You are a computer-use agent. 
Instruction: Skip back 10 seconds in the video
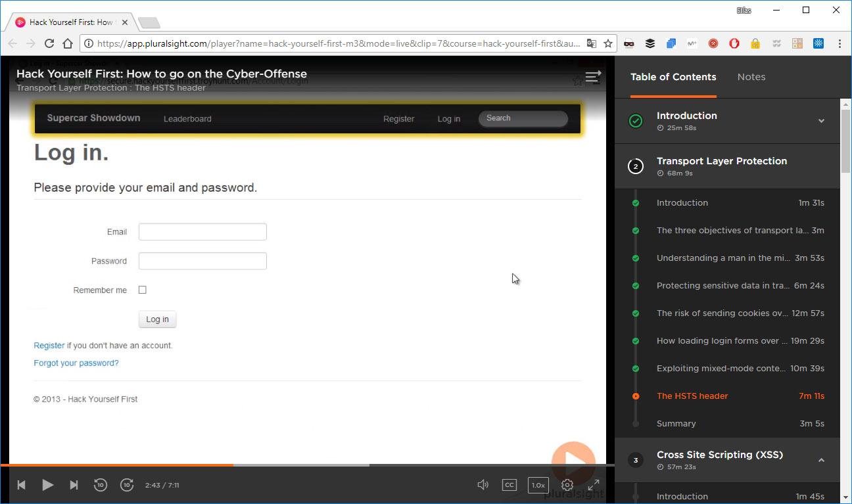click(100, 485)
